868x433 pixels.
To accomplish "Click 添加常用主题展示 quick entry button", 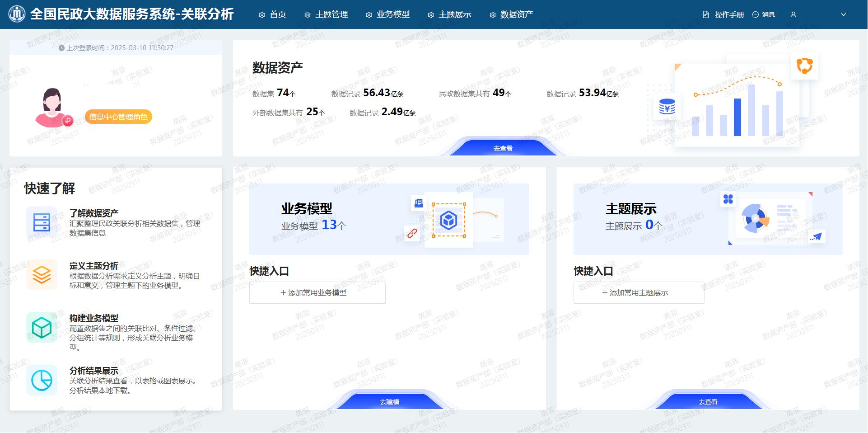I will click(x=639, y=293).
